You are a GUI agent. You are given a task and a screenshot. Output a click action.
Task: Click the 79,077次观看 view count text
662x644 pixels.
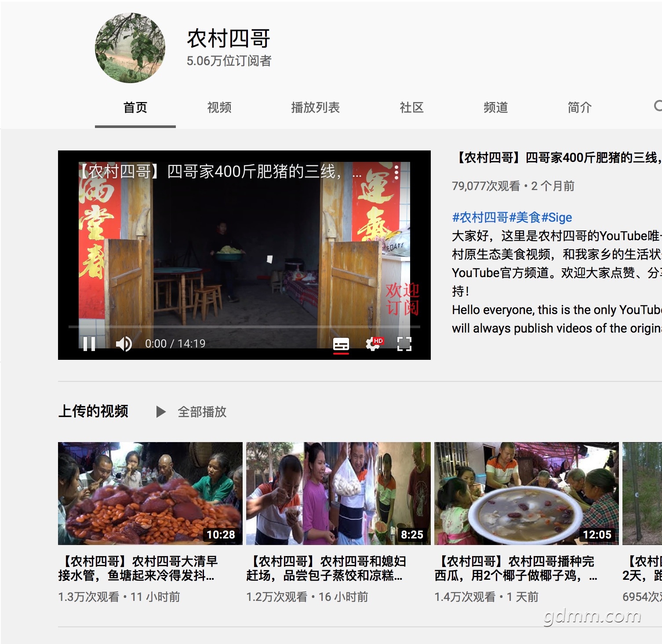click(x=486, y=186)
